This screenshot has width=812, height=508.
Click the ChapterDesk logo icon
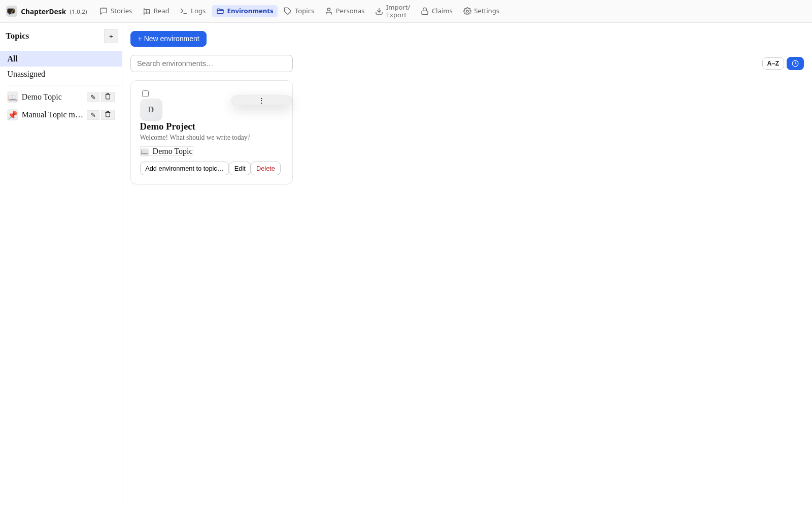coord(11,11)
